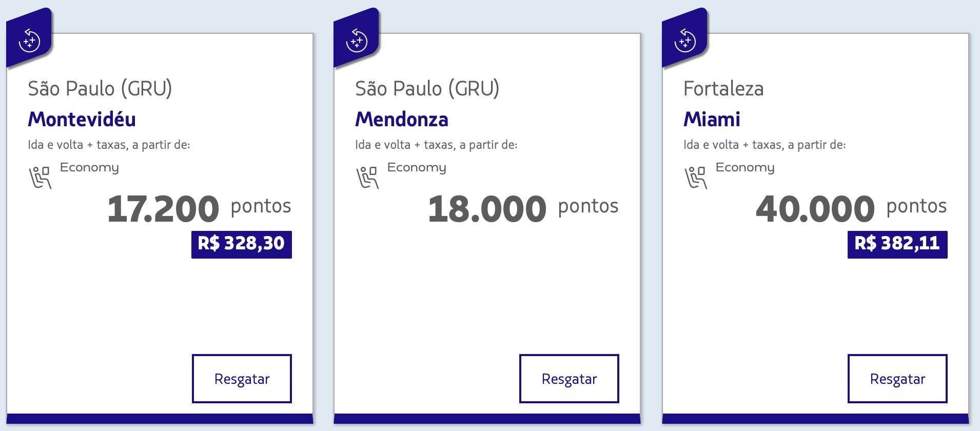Select the Economy seat icon for Mendonza
Image resolution: width=980 pixels, height=431 pixels.
367,178
